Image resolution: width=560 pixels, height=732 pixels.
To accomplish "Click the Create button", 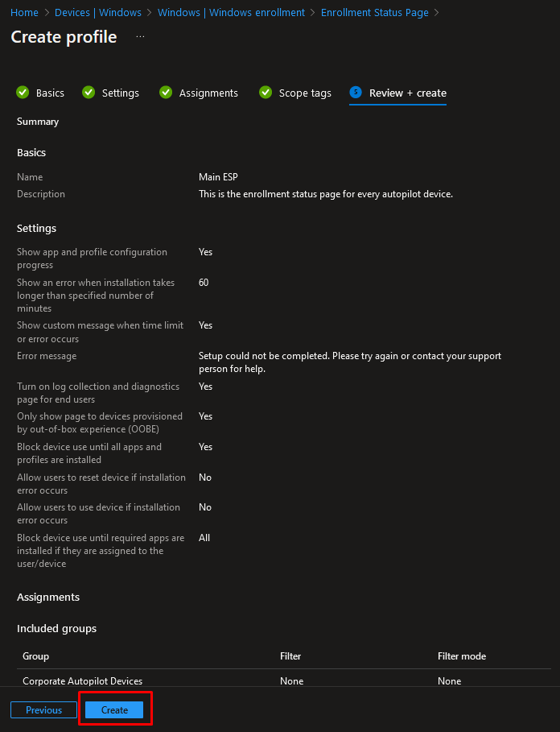I will click(x=114, y=709).
